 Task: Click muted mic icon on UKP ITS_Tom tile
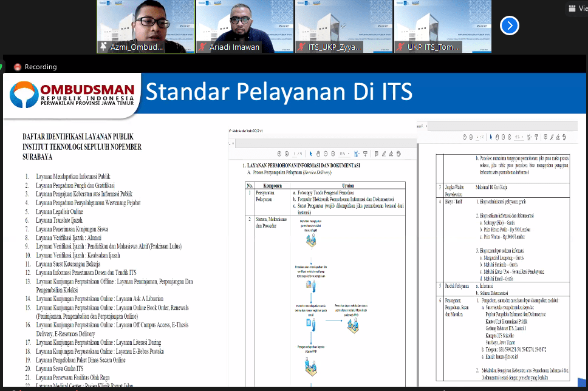[x=401, y=47]
